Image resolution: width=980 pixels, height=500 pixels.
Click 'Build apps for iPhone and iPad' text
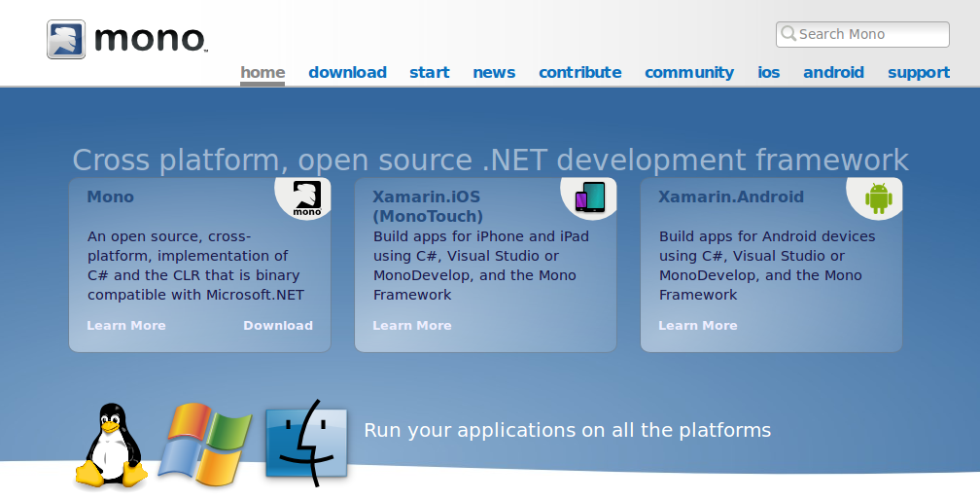tap(481, 236)
